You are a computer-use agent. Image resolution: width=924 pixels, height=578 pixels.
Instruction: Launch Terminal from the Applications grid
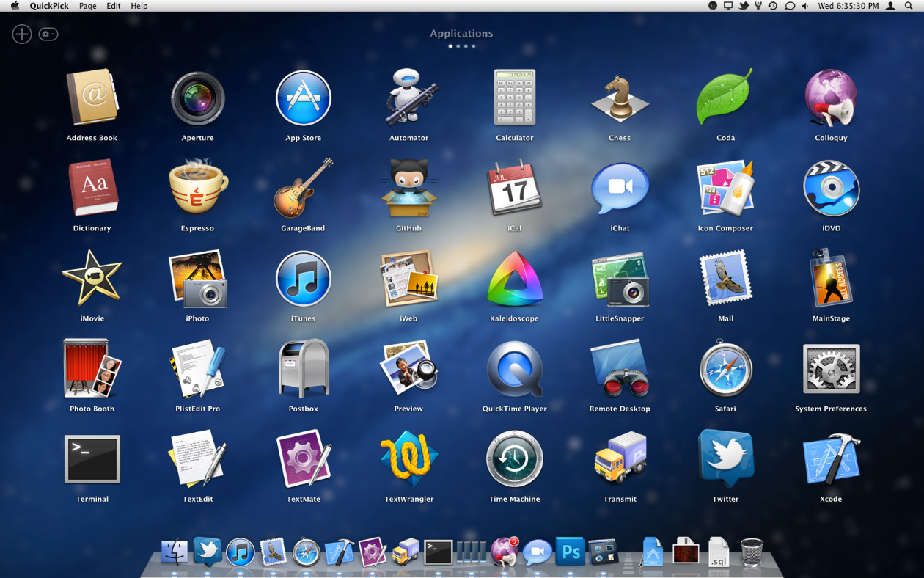click(x=92, y=459)
